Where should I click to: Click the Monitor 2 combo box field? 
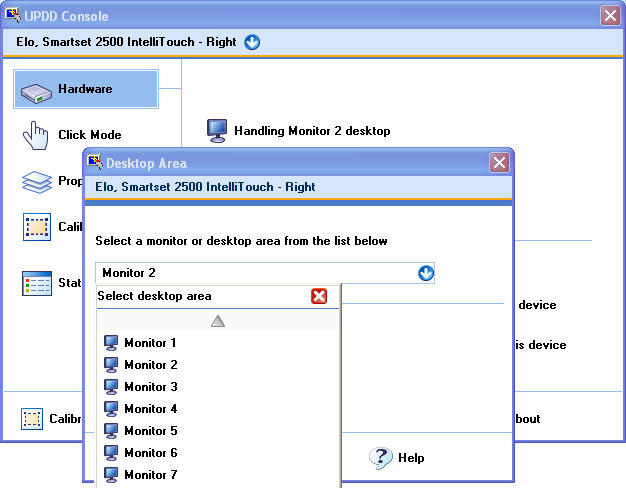(265, 273)
